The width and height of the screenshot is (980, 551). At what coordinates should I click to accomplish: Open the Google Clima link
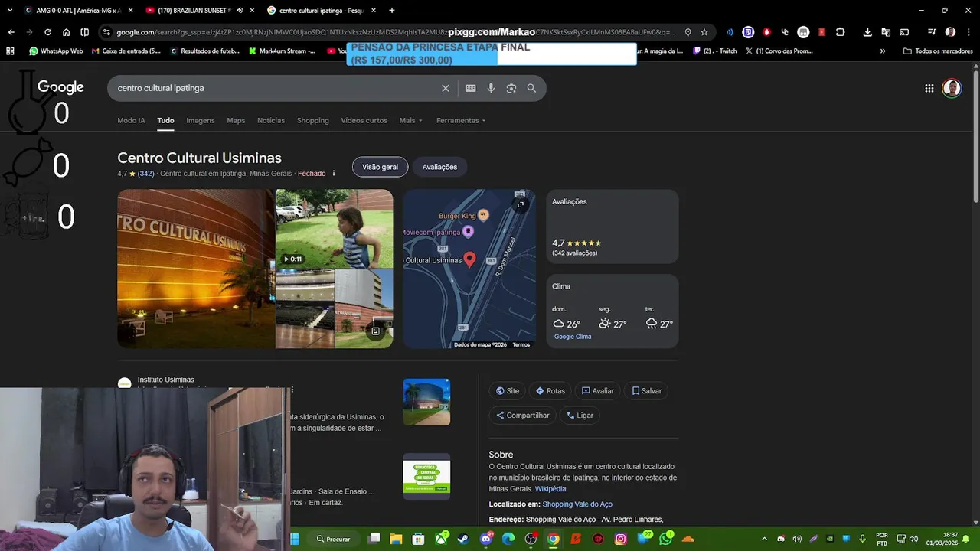click(573, 337)
